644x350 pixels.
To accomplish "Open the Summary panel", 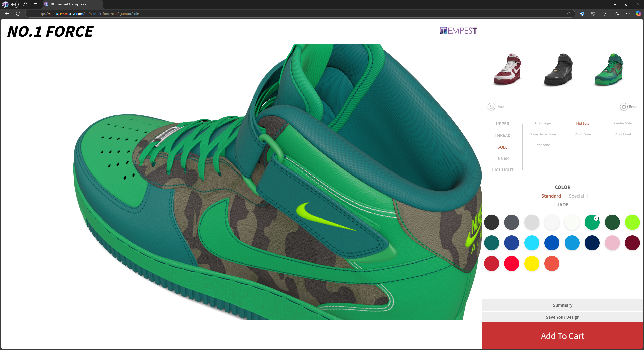I will (x=562, y=305).
